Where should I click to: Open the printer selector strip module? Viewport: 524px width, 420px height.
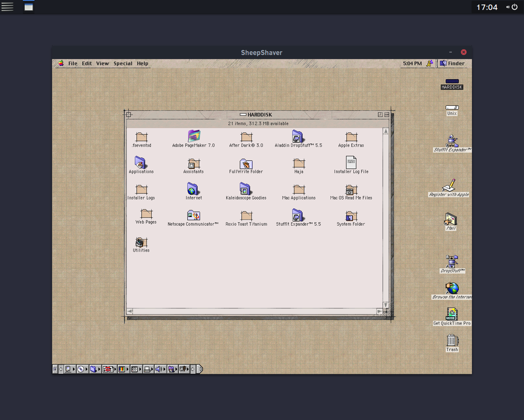click(148, 369)
